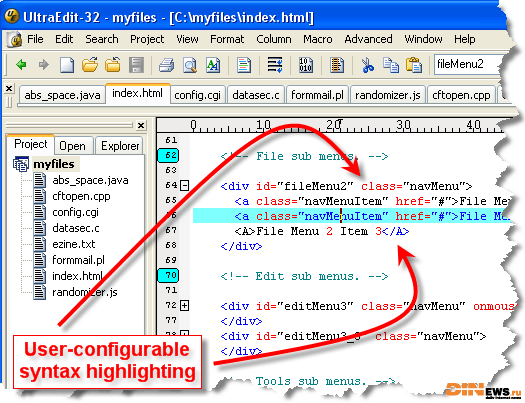Collapse code fold at line 64
The height and width of the screenshot is (403, 525).
(x=184, y=185)
